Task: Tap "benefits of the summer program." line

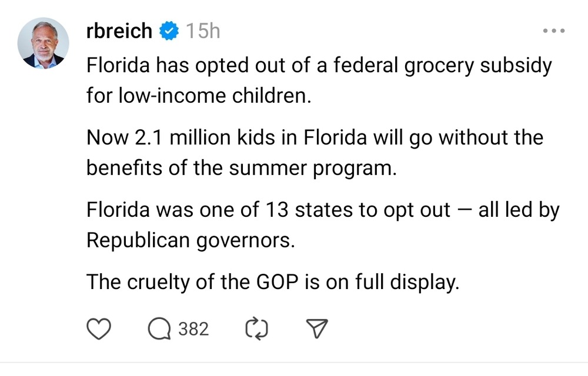Action: tap(242, 168)
